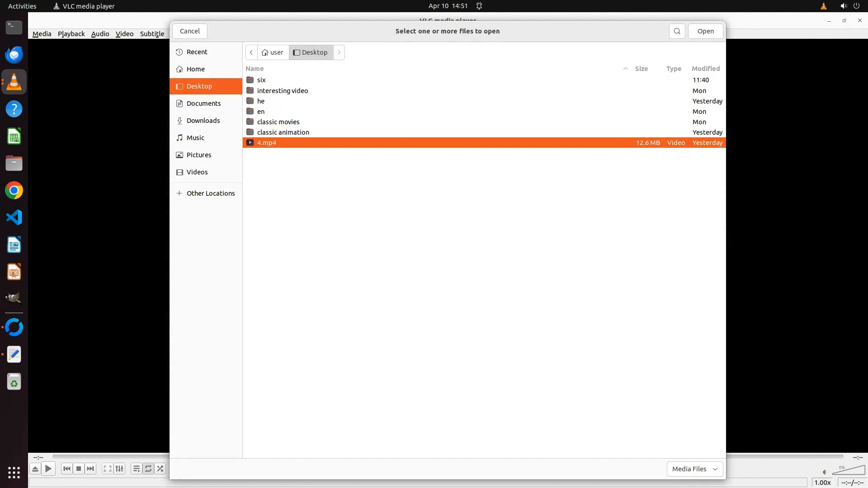Viewport: 868px width, 488px height.
Task: Click the Stop playback button
Action: click(x=79, y=469)
